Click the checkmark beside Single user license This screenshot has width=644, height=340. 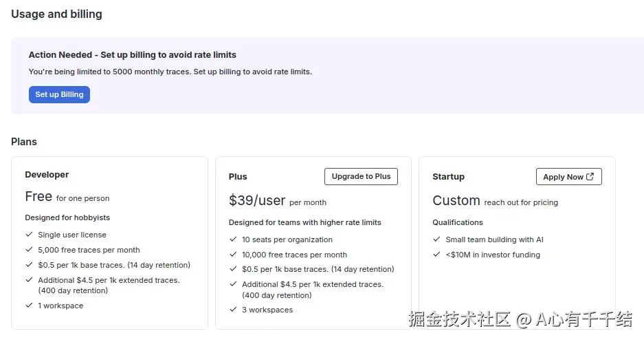pyautogui.click(x=29, y=235)
